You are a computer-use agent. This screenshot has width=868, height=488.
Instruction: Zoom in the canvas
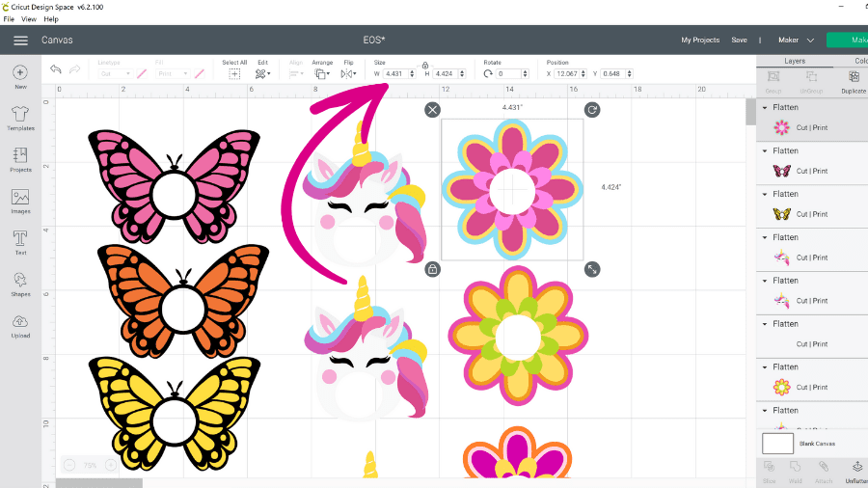(x=111, y=465)
